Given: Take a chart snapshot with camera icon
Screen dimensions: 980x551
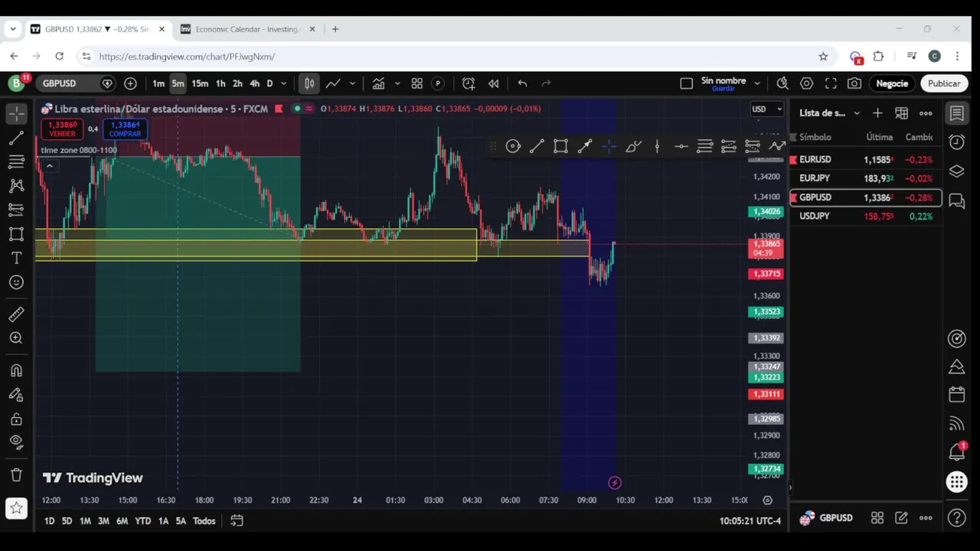Looking at the screenshot, I should point(854,83).
